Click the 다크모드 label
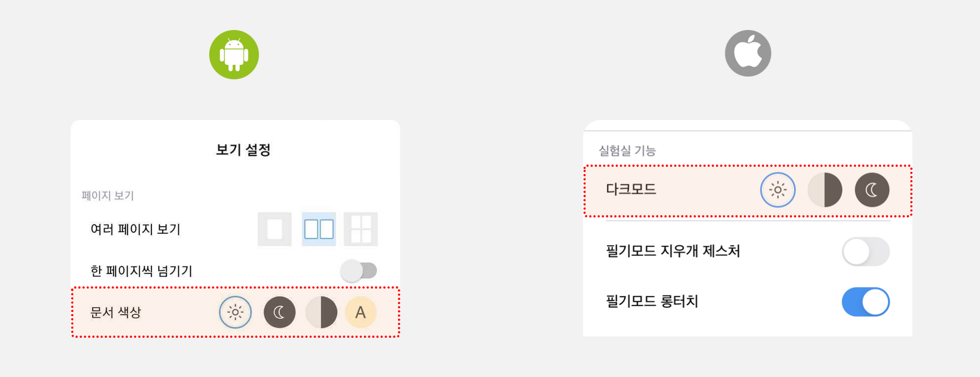The height and width of the screenshot is (377, 980). click(x=631, y=189)
